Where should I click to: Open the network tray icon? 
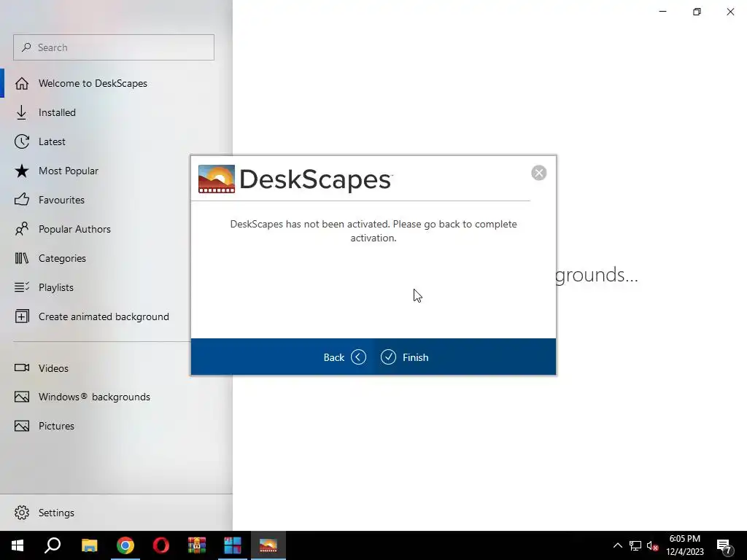pos(635,545)
